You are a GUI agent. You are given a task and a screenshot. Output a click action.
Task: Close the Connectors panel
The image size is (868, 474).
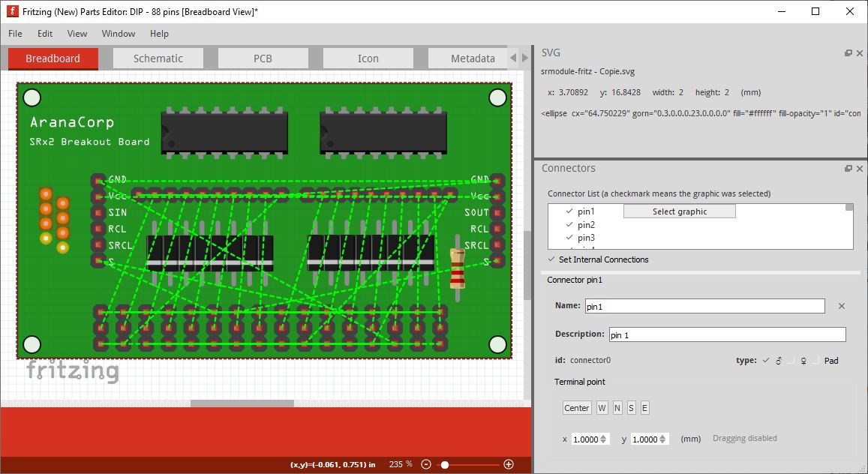[860, 169]
